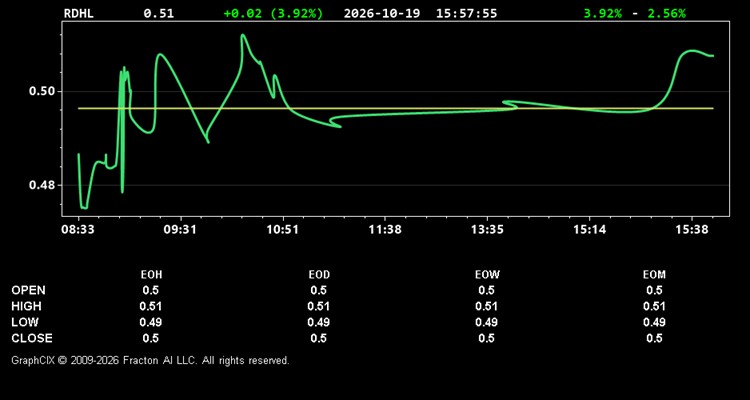Click the 3.92% value beside 2.56%
The width and height of the screenshot is (750, 400).
(x=603, y=13)
